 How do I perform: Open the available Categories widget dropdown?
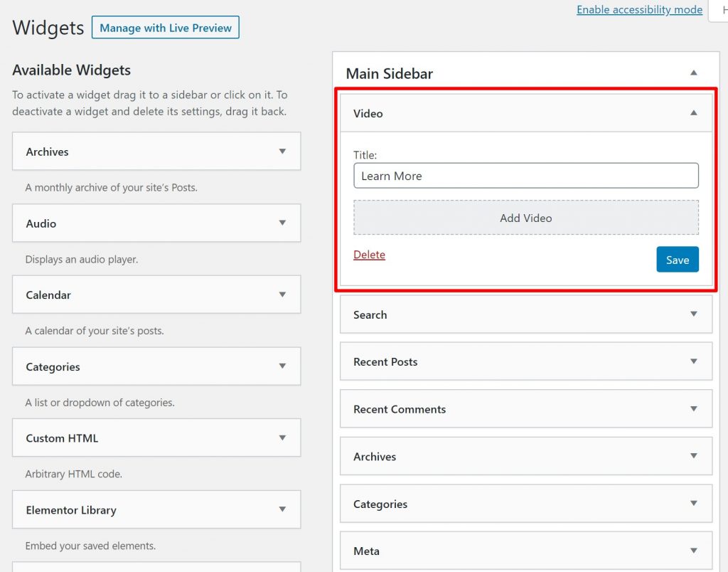282,366
